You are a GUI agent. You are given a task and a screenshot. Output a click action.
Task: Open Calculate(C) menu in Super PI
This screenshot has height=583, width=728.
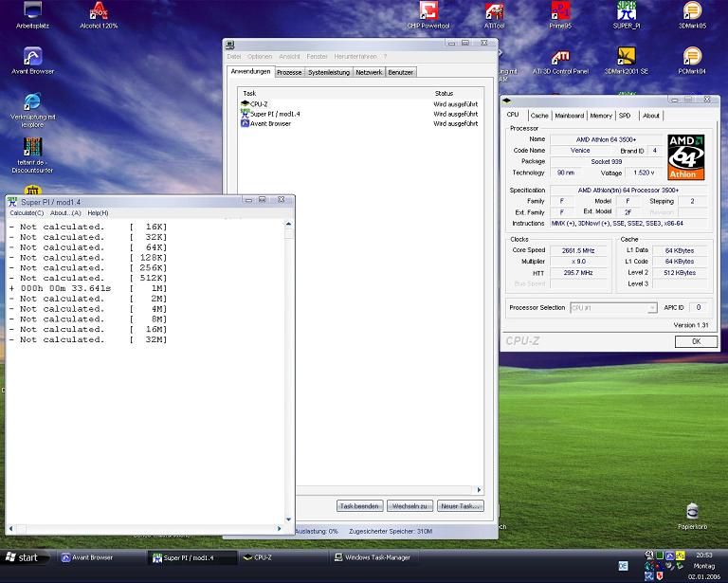click(x=27, y=213)
